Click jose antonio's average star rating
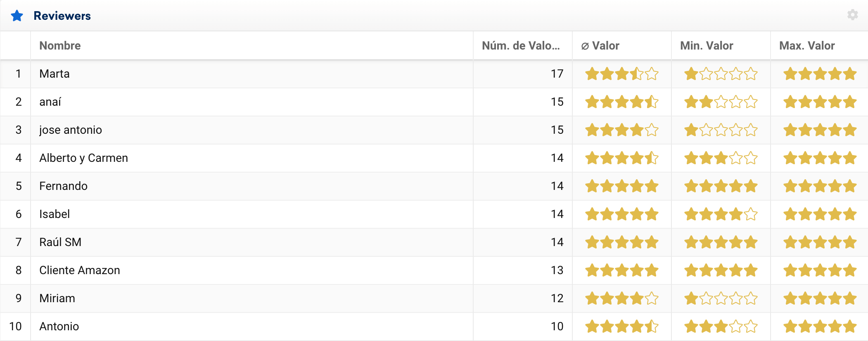 621,130
